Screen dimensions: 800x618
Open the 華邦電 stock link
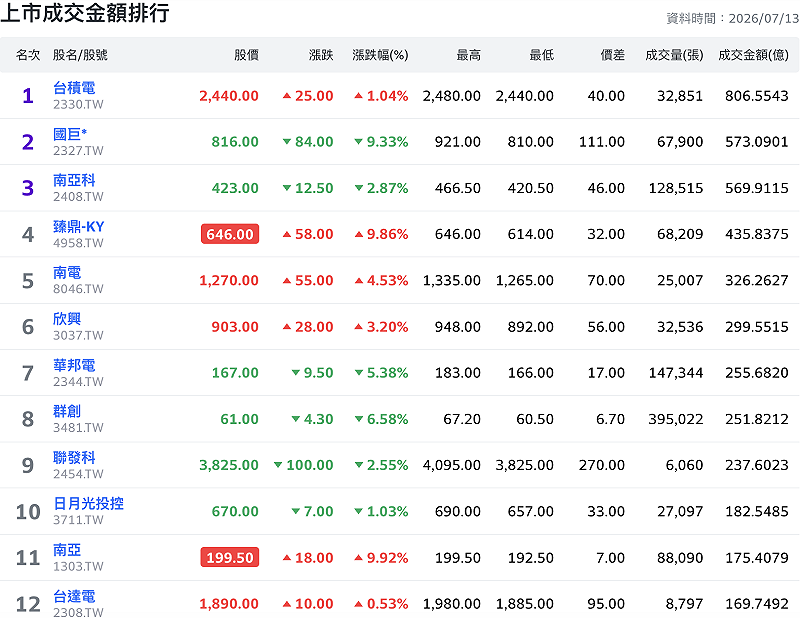(74, 365)
